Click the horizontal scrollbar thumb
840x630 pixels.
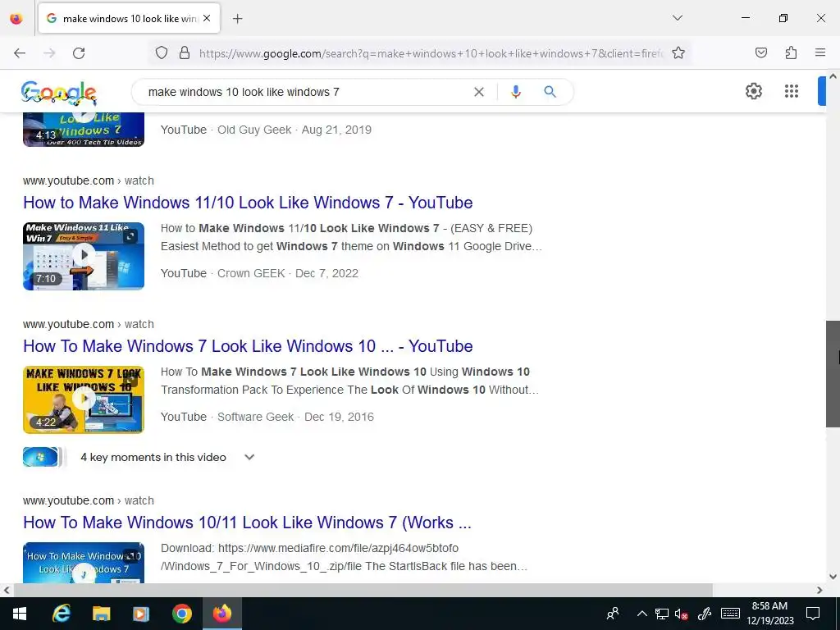click(x=363, y=590)
